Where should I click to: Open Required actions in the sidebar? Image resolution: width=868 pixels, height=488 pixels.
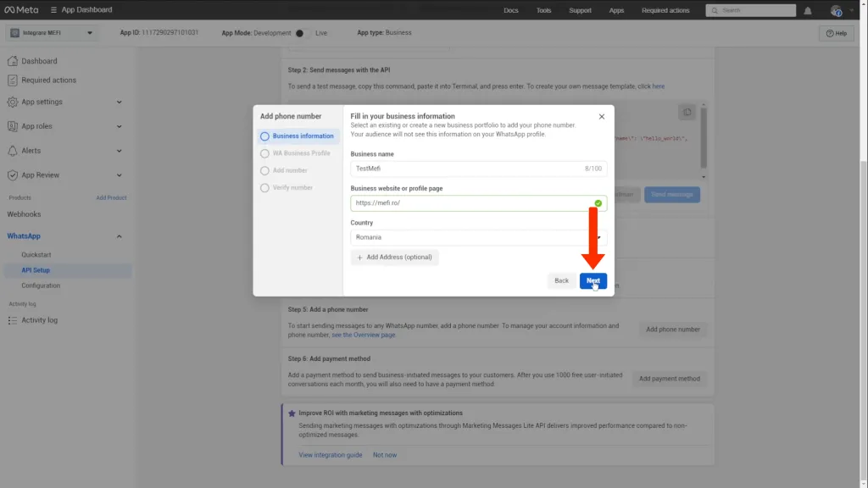(x=48, y=80)
